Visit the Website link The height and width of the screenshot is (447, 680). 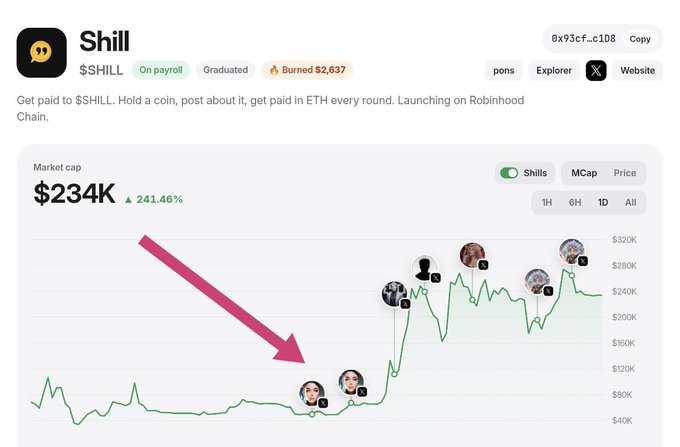coord(638,70)
